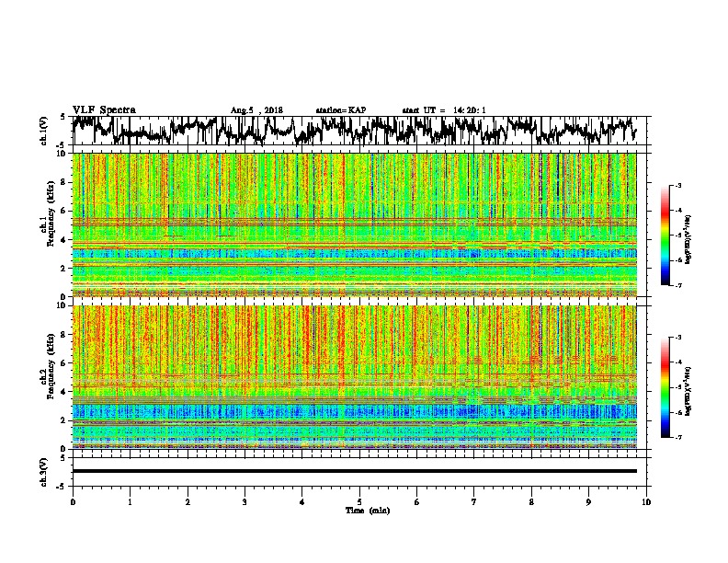728x563 pixels.
Task: Click the ch.1 spectrogram color scale bar
Action: point(665,236)
